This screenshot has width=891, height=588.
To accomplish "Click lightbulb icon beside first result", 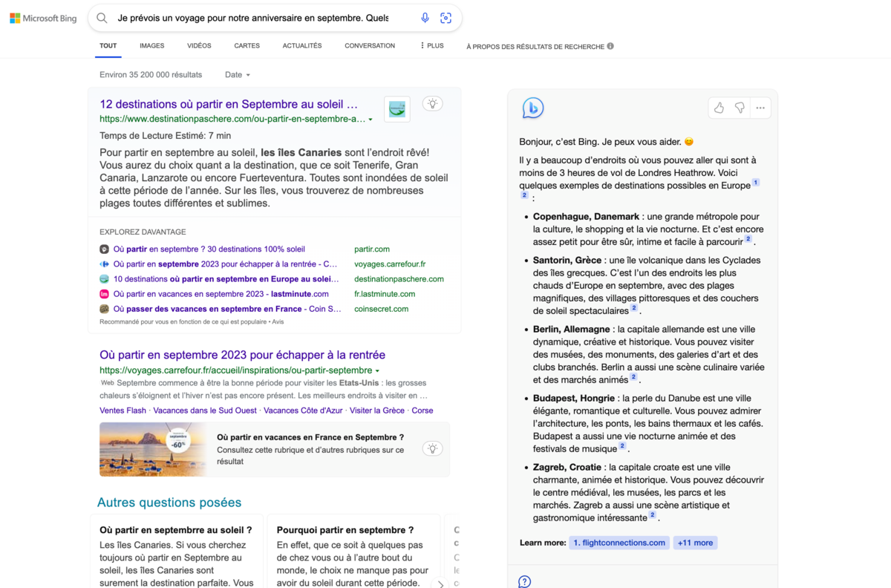I will pos(433,104).
